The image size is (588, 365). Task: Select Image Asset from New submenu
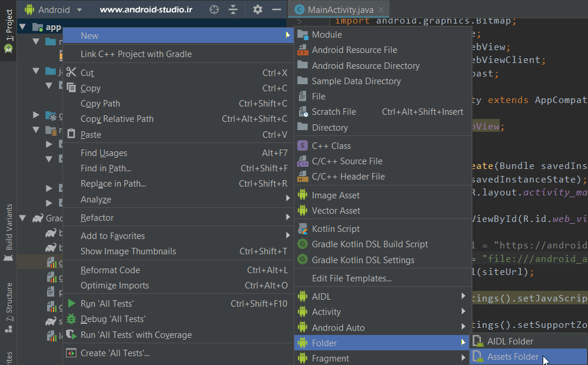point(335,195)
